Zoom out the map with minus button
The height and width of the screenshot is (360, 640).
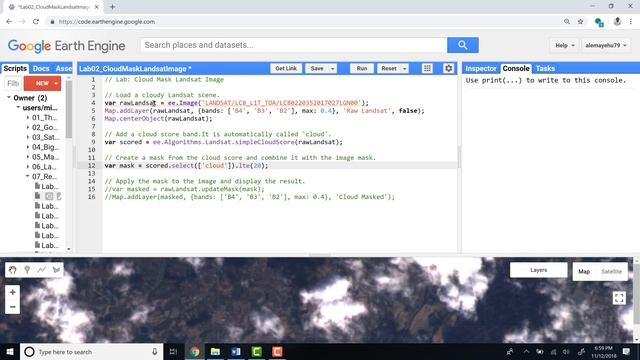tap(13, 307)
